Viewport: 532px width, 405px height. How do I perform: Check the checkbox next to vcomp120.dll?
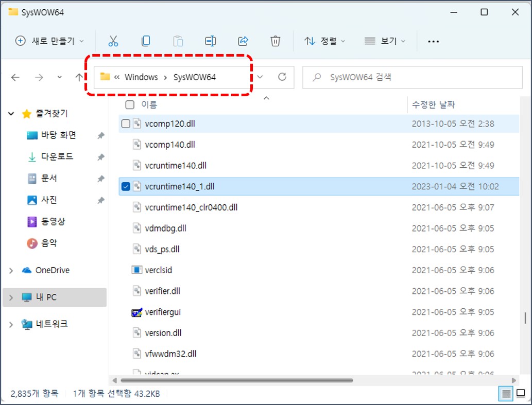(126, 124)
